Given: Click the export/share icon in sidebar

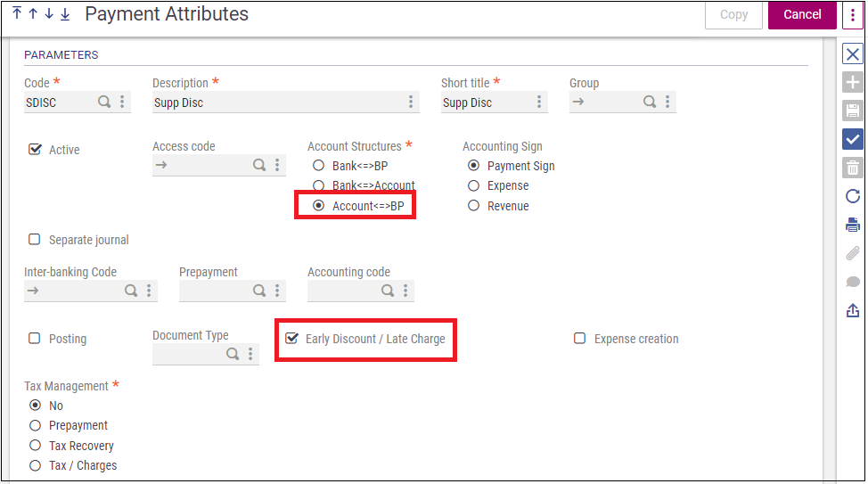Looking at the screenshot, I should (853, 310).
